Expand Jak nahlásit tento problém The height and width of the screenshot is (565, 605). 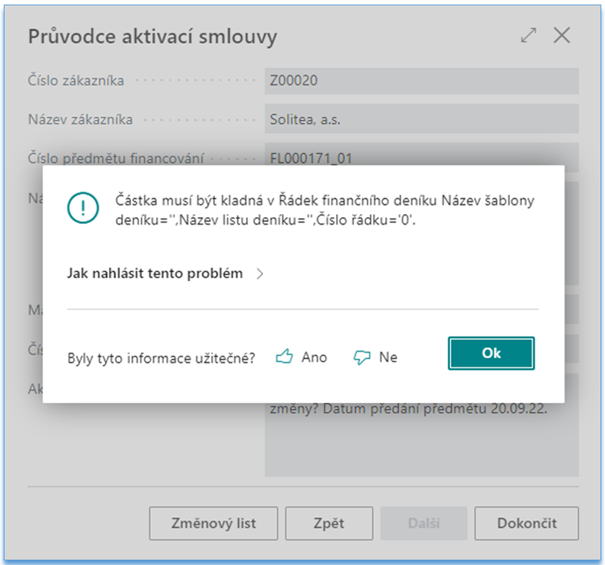pyautogui.click(x=165, y=273)
